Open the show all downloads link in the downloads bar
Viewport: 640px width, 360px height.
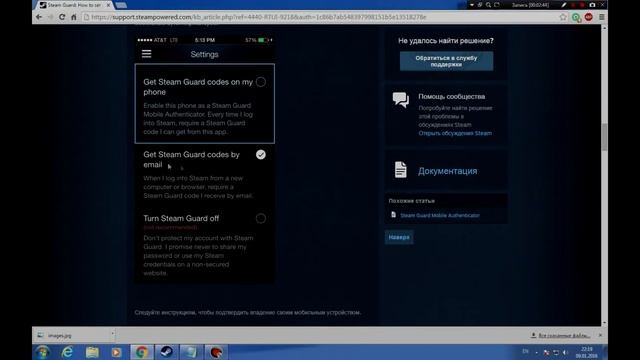[x=564, y=336]
